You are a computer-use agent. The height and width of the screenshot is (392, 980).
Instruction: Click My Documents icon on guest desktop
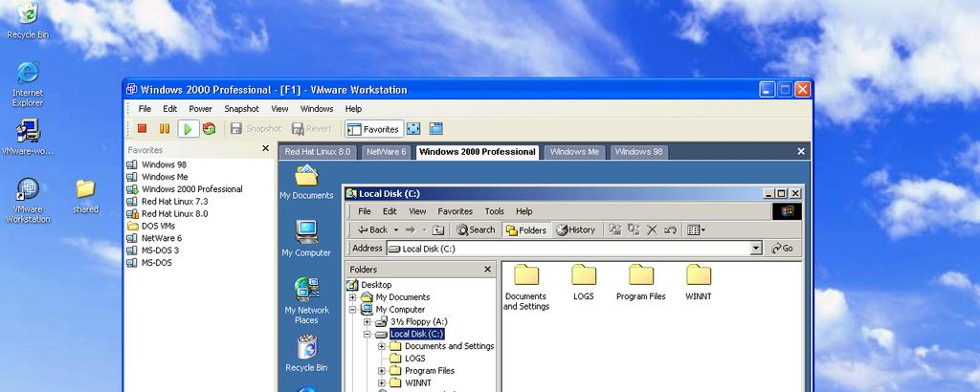point(306,182)
